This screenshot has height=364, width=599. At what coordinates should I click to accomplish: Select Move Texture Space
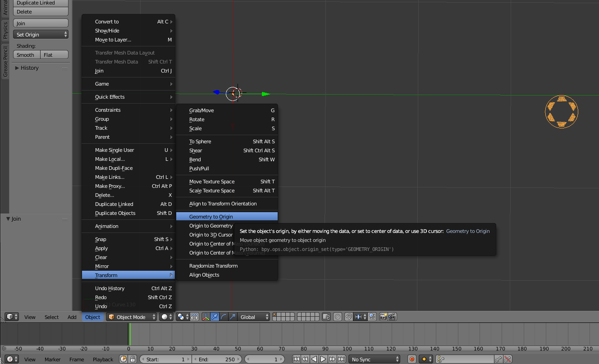click(x=227, y=182)
